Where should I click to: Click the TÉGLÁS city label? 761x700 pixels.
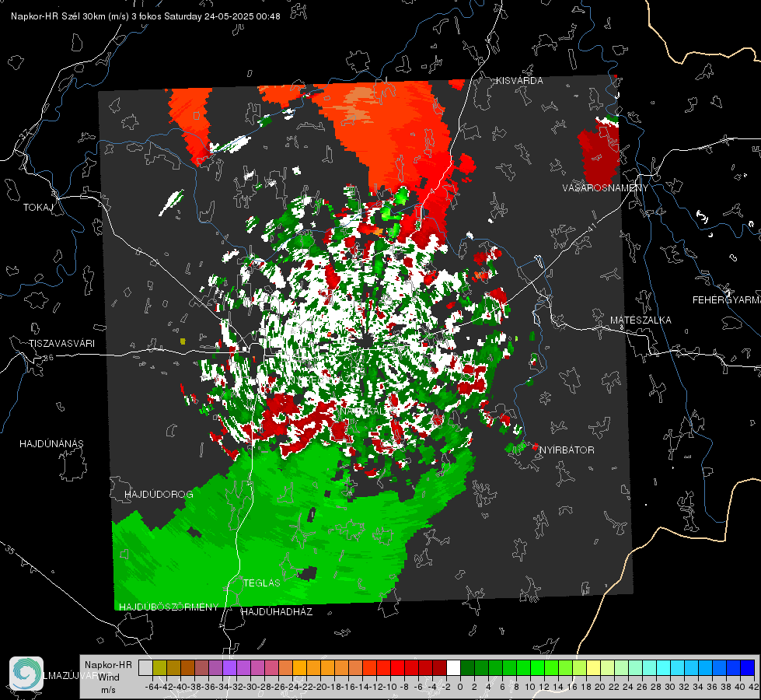tap(262, 583)
